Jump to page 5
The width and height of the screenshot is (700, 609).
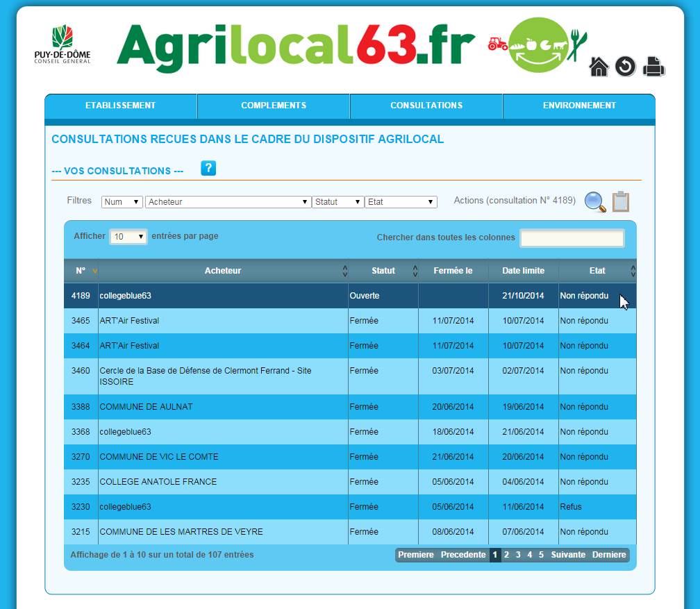point(541,555)
